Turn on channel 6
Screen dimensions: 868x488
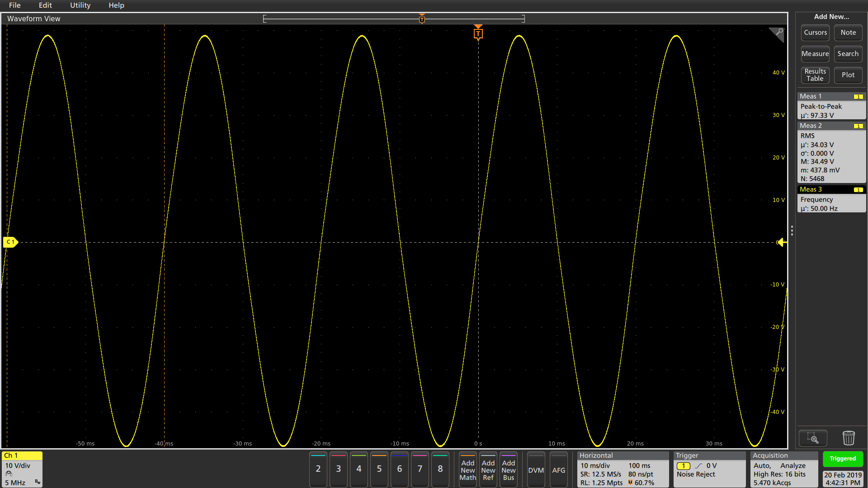(x=400, y=469)
